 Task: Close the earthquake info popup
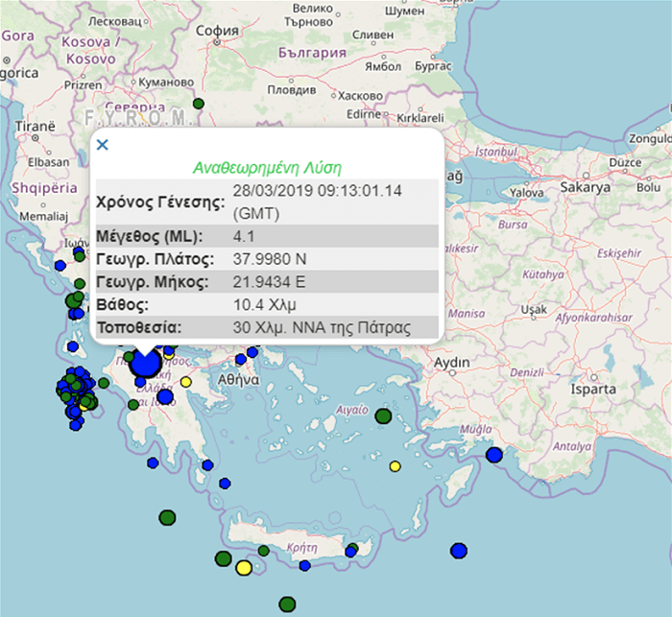(103, 145)
